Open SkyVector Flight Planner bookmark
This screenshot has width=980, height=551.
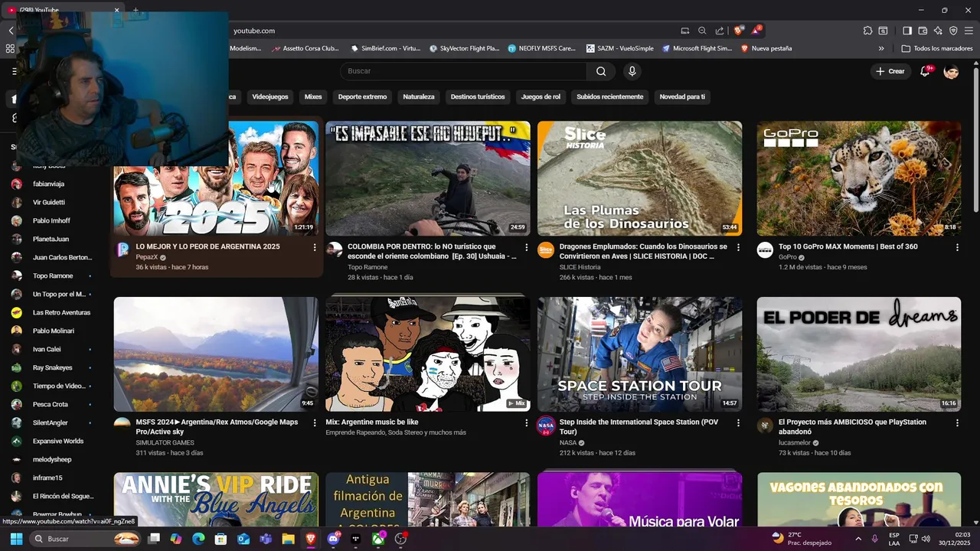[x=464, y=48]
